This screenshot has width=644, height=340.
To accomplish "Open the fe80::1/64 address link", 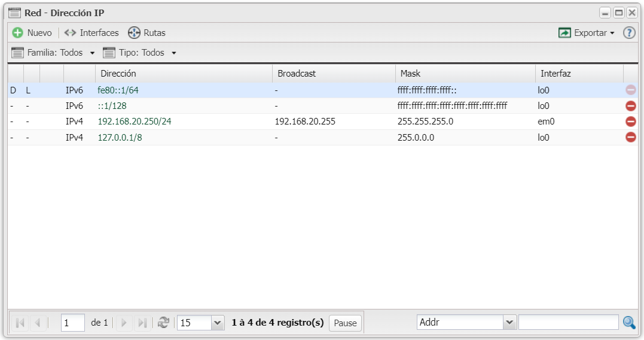I will 118,90.
